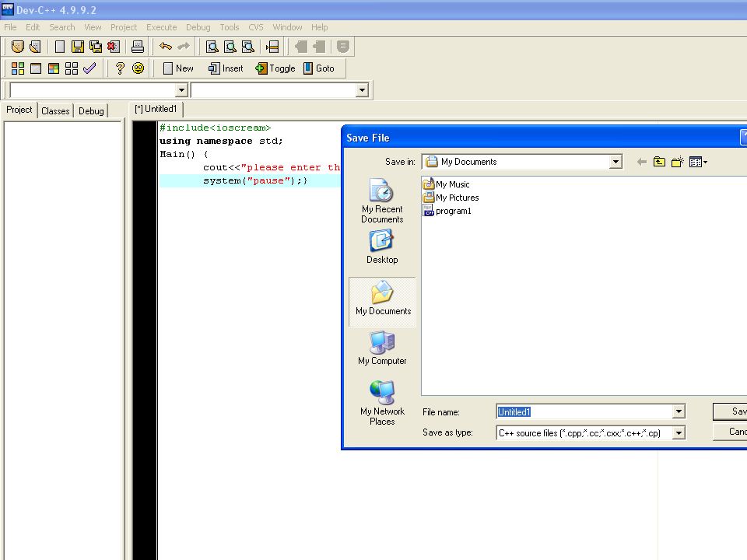The image size is (747, 560).
Task: Click the New toolbar button
Action: pyautogui.click(x=178, y=68)
